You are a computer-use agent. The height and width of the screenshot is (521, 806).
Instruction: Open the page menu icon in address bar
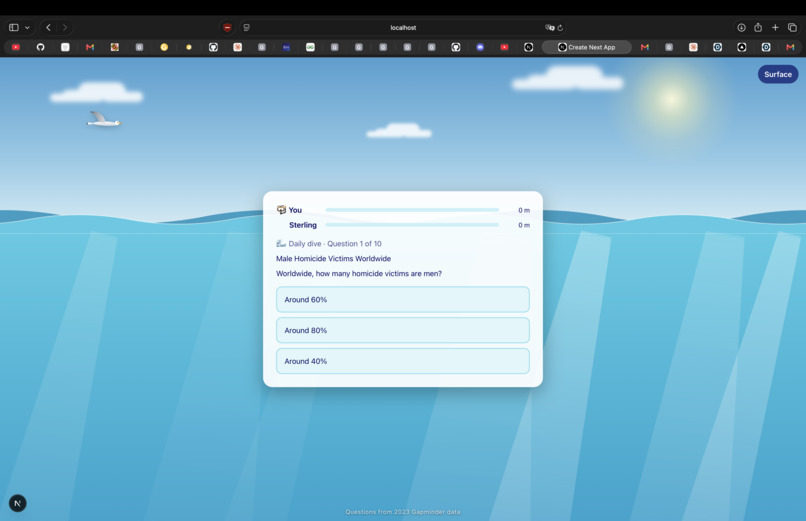coord(247,28)
